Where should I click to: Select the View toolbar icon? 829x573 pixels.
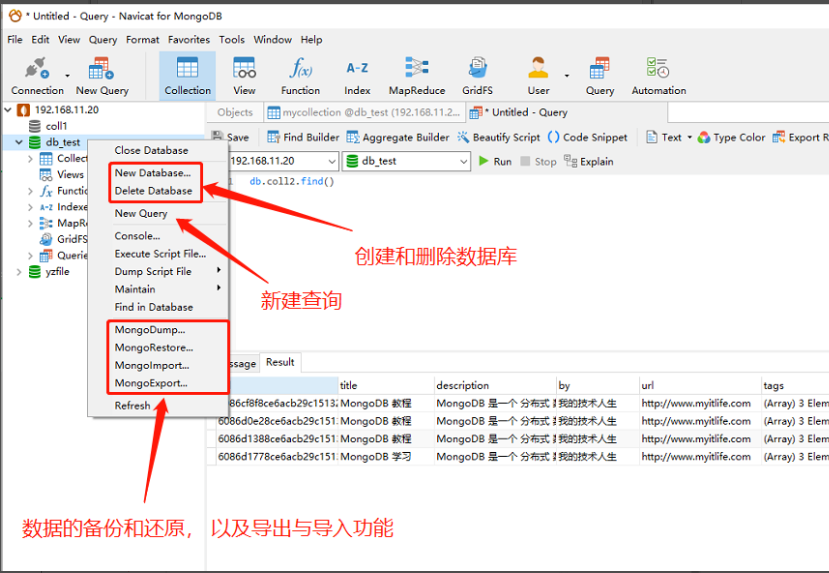244,76
